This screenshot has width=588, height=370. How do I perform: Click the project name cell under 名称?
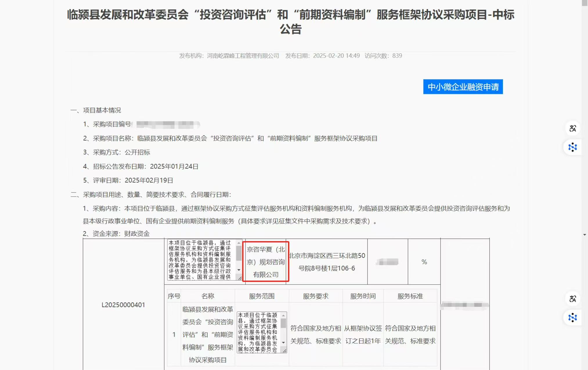[208, 335]
